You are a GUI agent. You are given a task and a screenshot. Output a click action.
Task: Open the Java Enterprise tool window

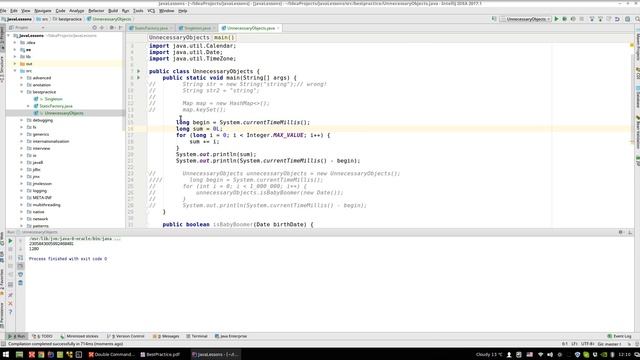point(231,336)
